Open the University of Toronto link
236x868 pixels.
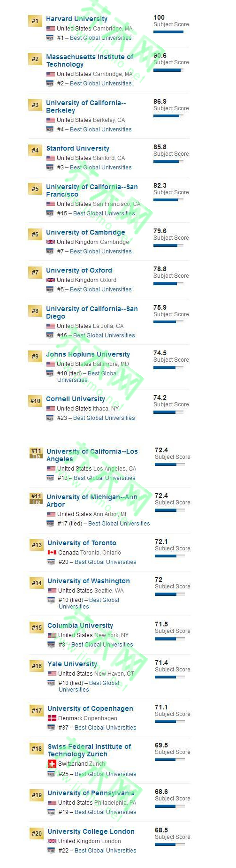click(x=82, y=543)
